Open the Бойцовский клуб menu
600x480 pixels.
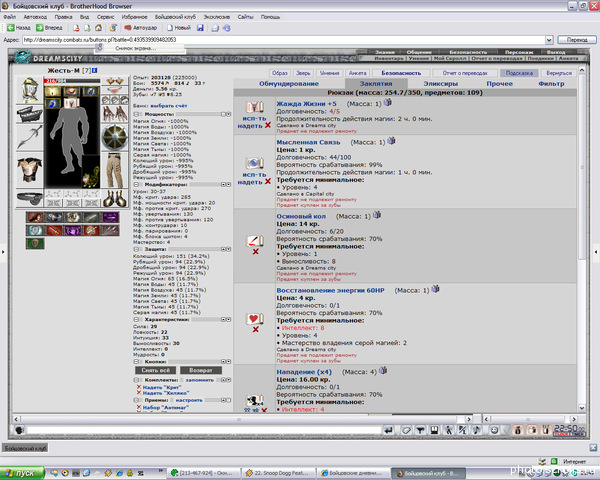pos(175,17)
